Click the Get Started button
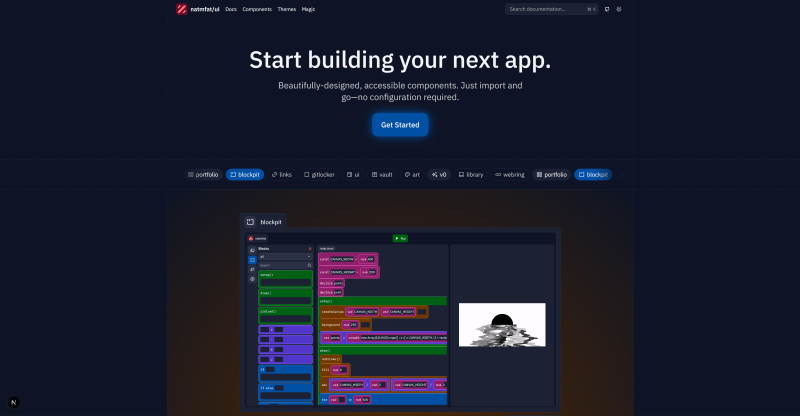 tap(400, 125)
